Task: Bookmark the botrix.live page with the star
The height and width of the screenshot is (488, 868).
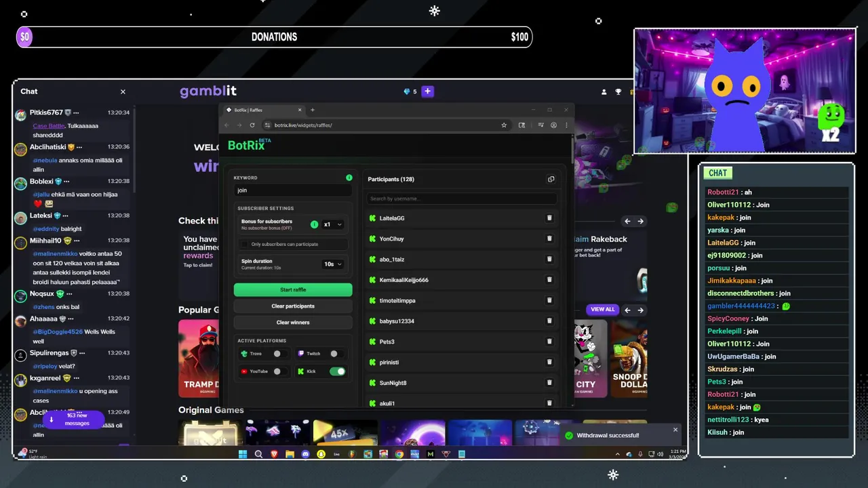Action: click(504, 125)
